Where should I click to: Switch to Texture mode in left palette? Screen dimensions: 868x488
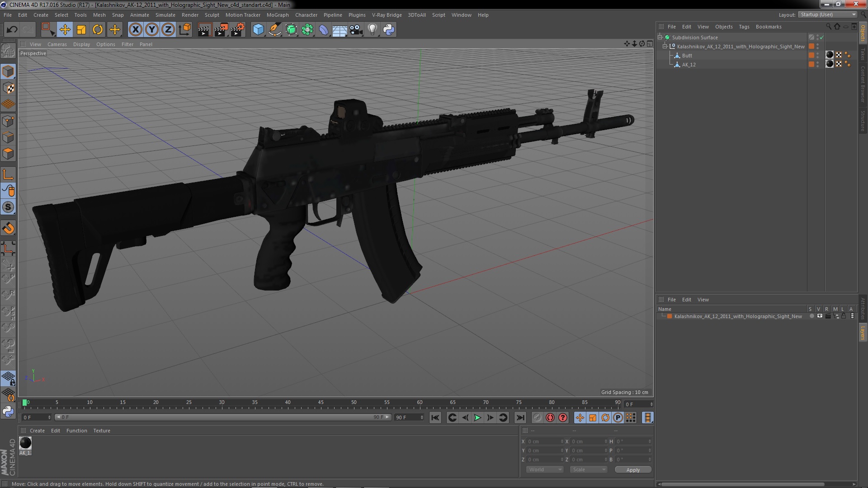pyautogui.click(x=8, y=88)
